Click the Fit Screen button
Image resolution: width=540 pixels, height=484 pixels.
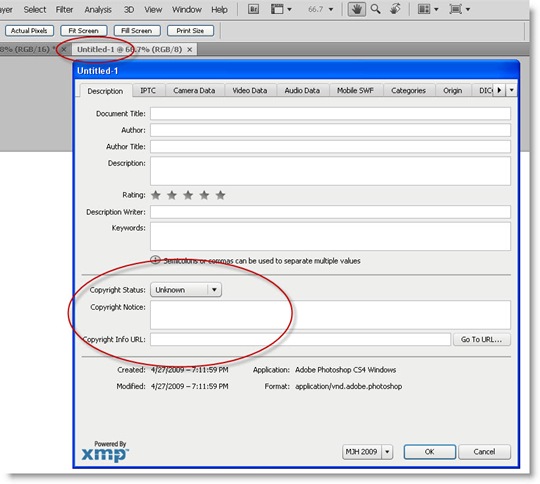(83, 31)
